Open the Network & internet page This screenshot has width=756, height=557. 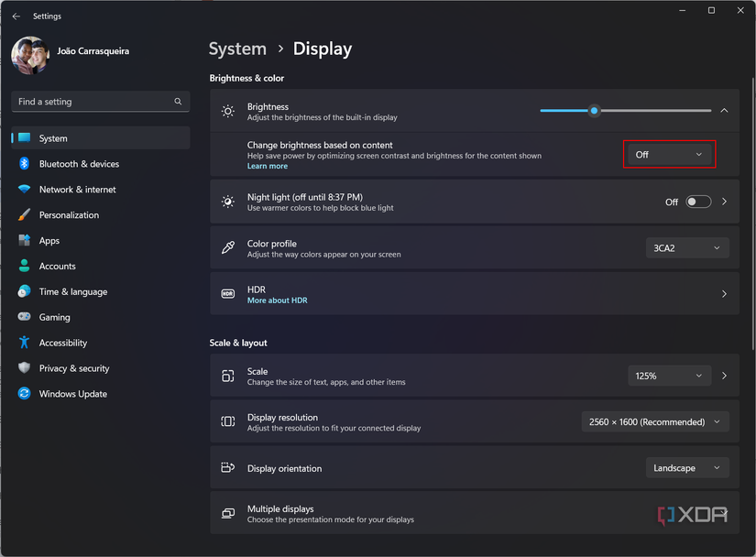77,190
